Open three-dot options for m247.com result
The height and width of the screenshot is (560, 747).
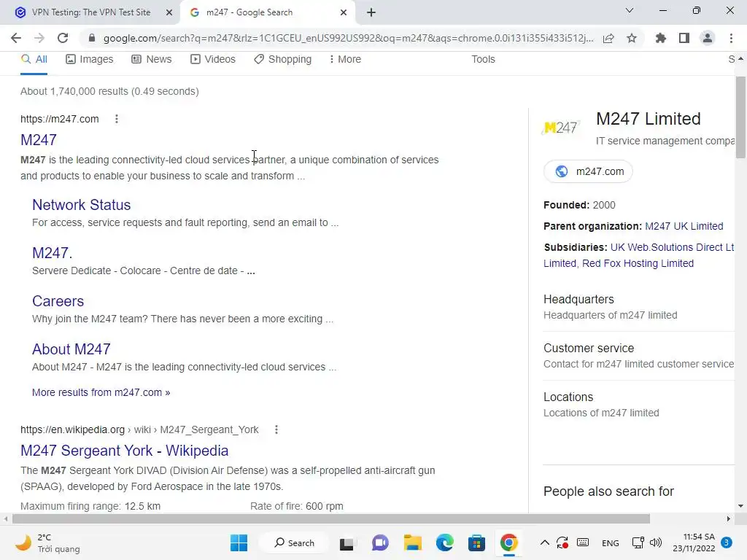coord(117,119)
